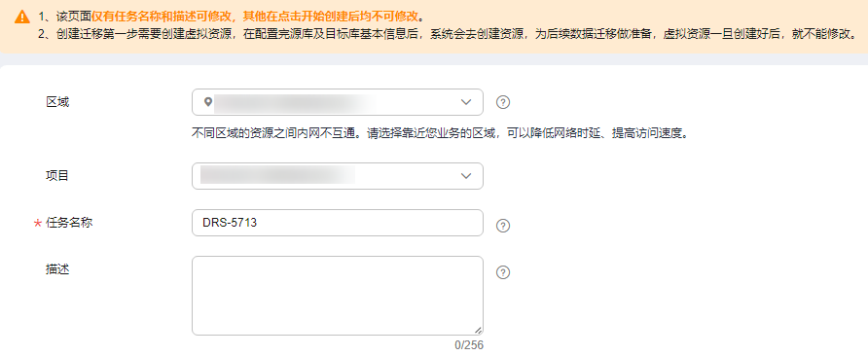The image size is (868, 356).
Task: Expand the 区域 dropdown chevron arrow
Action: pos(466,102)
